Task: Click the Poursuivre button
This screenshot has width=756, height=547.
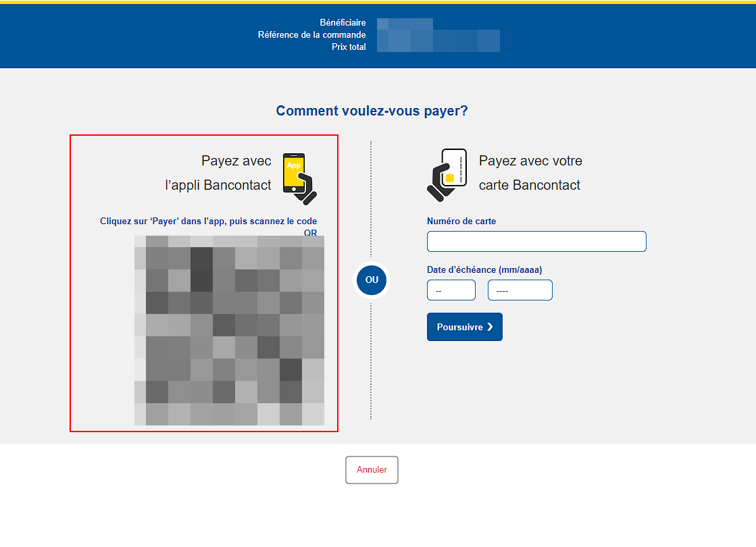Action: (x=464, y=327)
